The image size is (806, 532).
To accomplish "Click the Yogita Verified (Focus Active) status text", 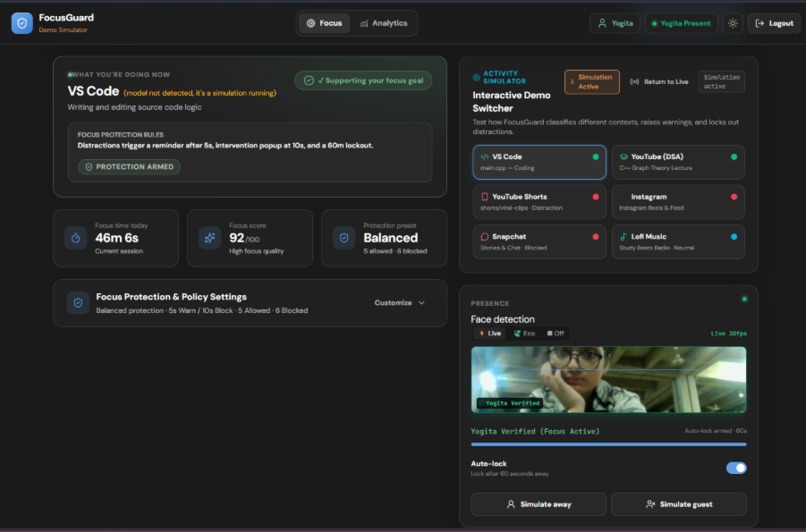I will point(535,431).
